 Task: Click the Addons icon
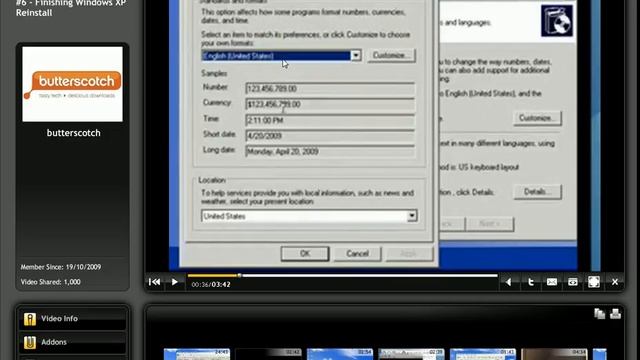click(29, 342)
